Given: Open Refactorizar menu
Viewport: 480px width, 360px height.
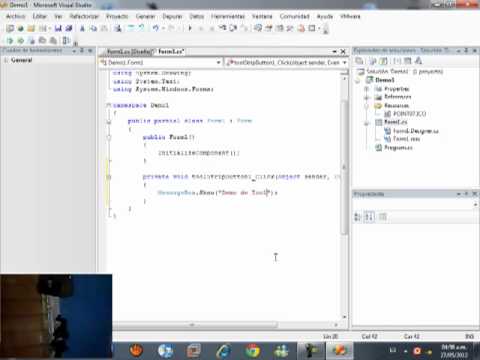Looking at the screenshot, I should pos(84,16).
